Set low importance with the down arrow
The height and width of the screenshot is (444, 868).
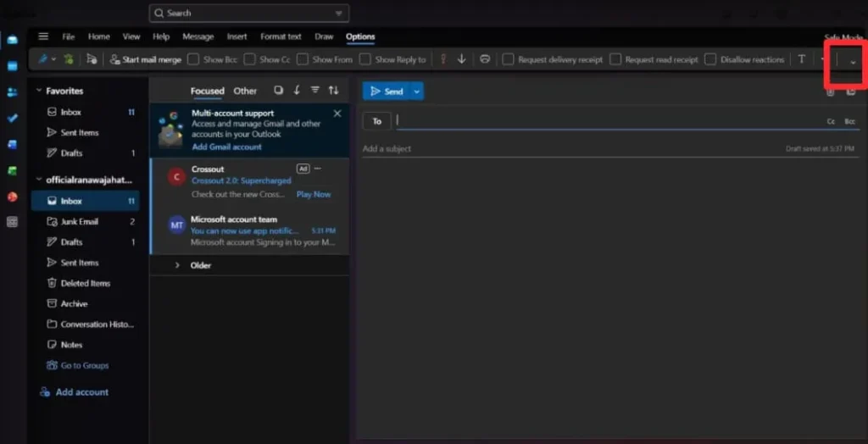[462, 59]
